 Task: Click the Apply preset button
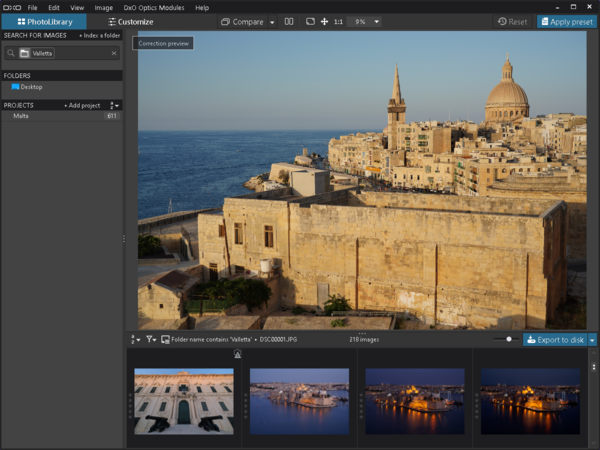point(567,21)
